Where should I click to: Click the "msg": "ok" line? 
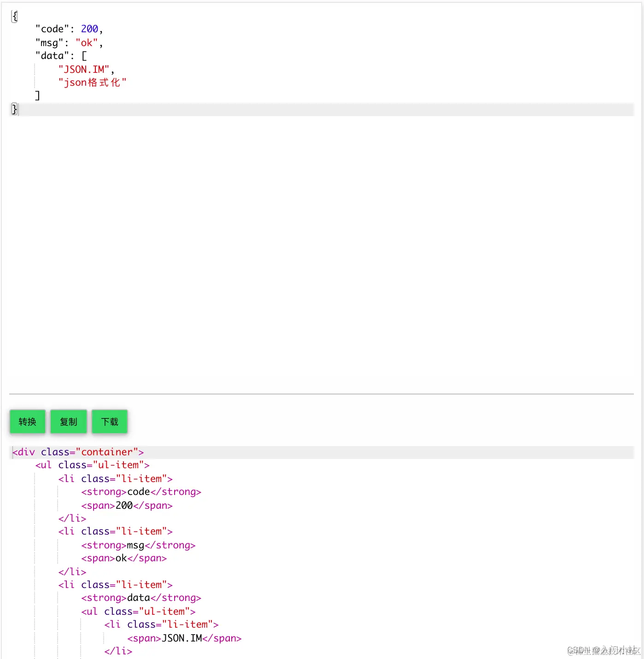(69, 43)
